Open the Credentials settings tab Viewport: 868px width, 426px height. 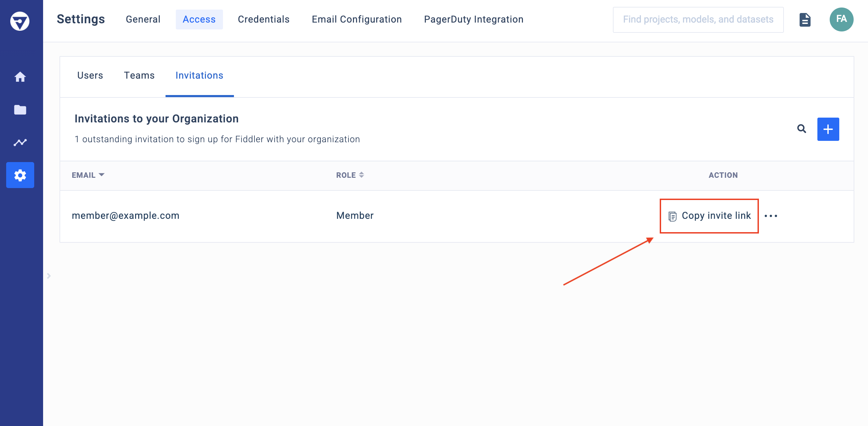click(263, 19)
